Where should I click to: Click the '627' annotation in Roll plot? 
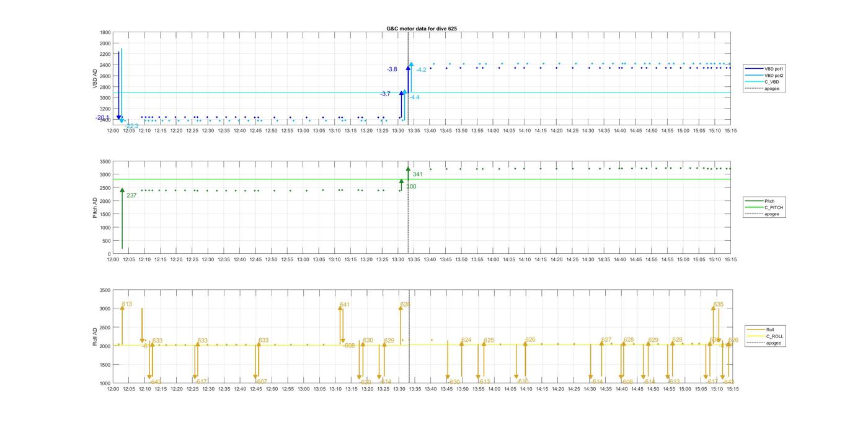click(606, 340)
